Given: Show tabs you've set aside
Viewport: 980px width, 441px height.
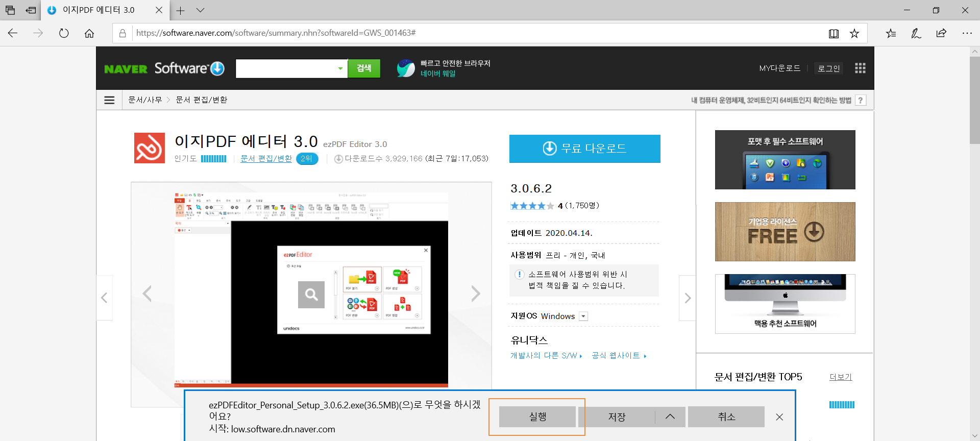Looking at the screenshot, I should pyautogui.click(x=10, y=10).
